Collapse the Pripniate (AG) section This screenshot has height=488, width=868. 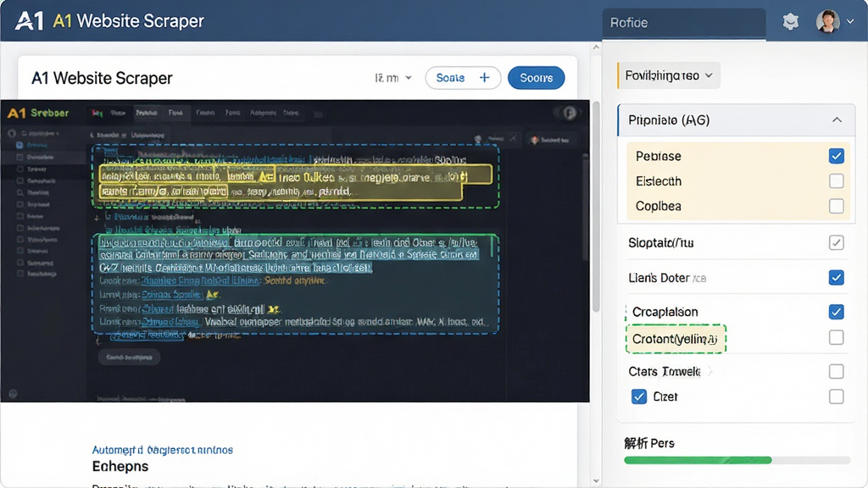tap(837, 120)
